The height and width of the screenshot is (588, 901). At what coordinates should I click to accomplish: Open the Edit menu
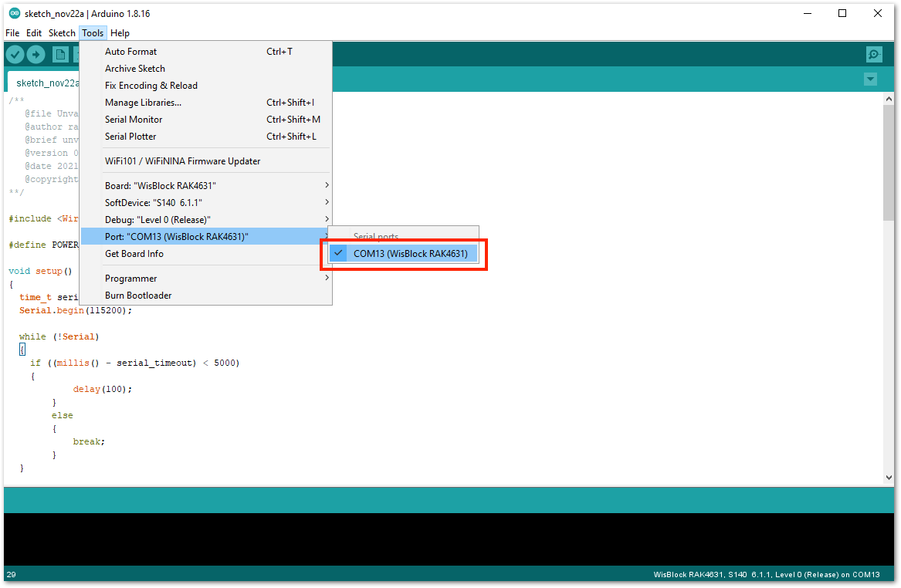point(34,33)
